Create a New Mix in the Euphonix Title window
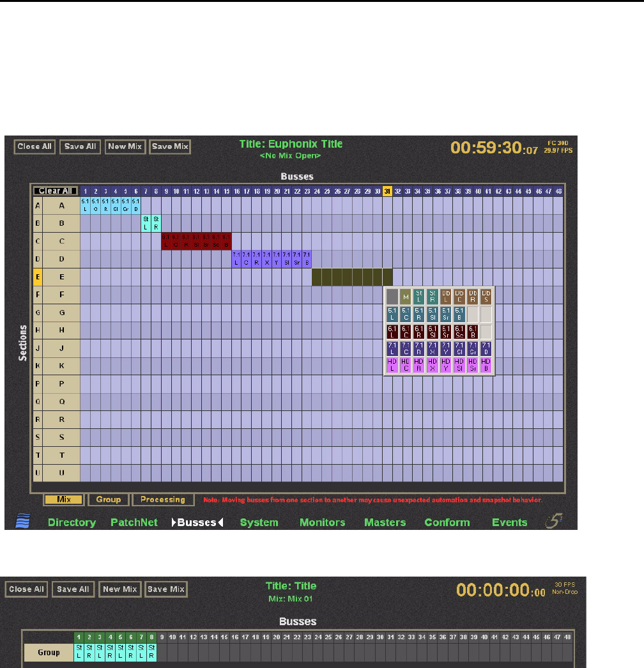 [x=125, y=146]
